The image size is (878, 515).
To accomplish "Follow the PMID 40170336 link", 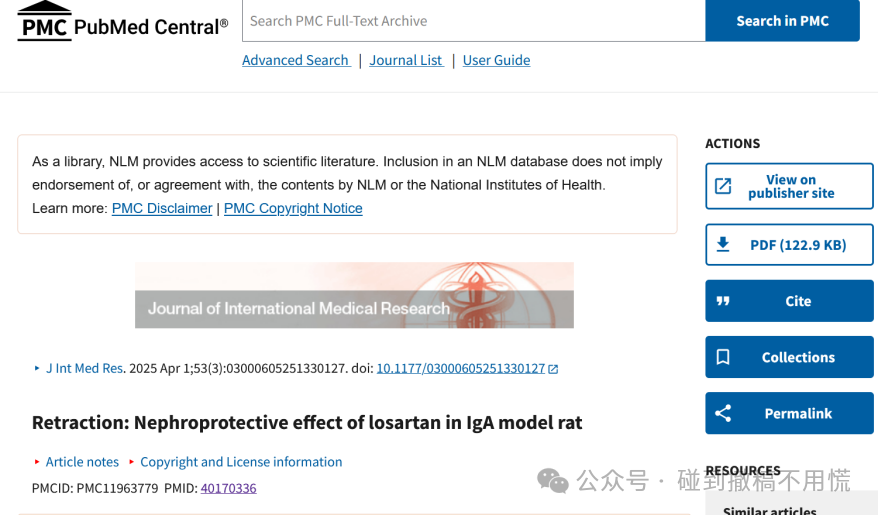I will (x=228, y=488).
